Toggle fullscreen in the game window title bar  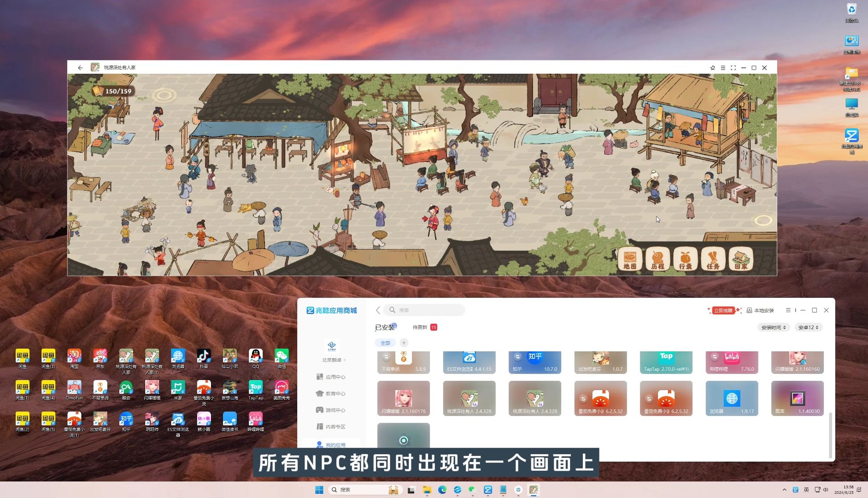[x=733, y=67]
